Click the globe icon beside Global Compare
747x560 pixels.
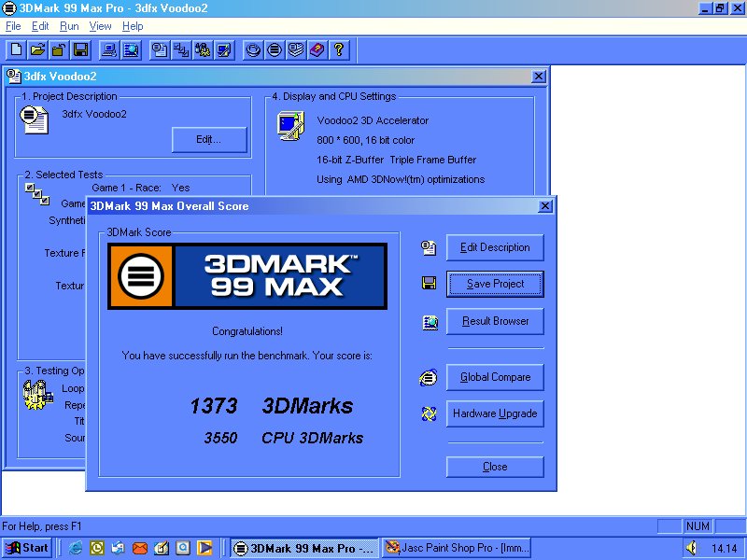coord(429,378)
